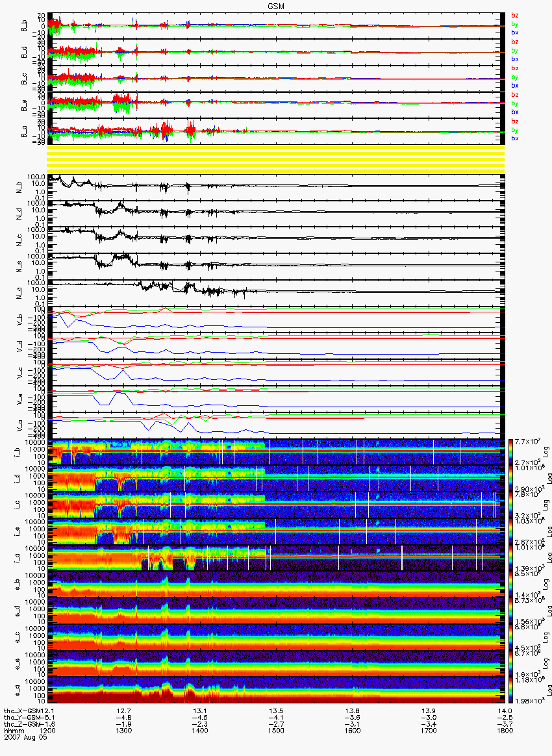This screenshot has width=552, height=756.
Task: Click the e_b electron spectrogram axis label
Action: 16,585
